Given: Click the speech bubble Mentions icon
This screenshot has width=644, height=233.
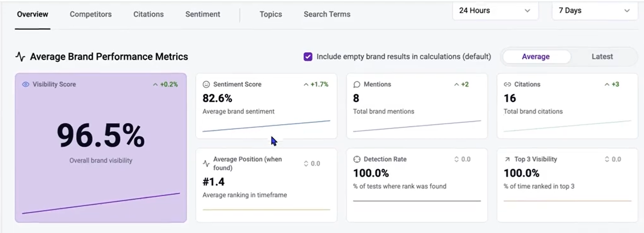Looking at the screenshot, I should coord(357,84).
